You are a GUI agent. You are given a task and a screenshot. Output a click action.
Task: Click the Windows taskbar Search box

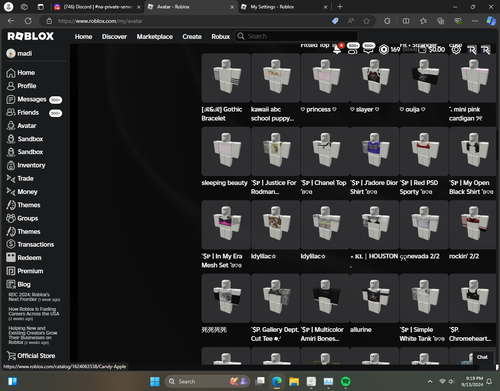click(207, 381)
